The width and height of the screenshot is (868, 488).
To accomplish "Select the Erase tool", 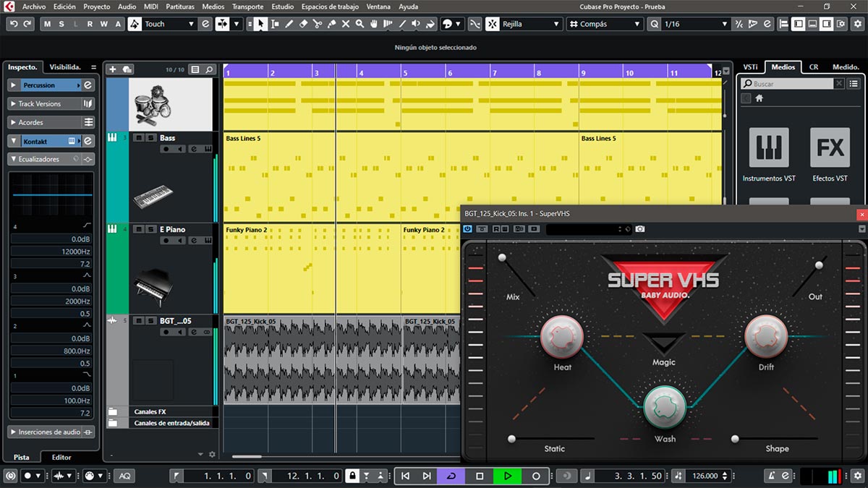I will (303, 24).
